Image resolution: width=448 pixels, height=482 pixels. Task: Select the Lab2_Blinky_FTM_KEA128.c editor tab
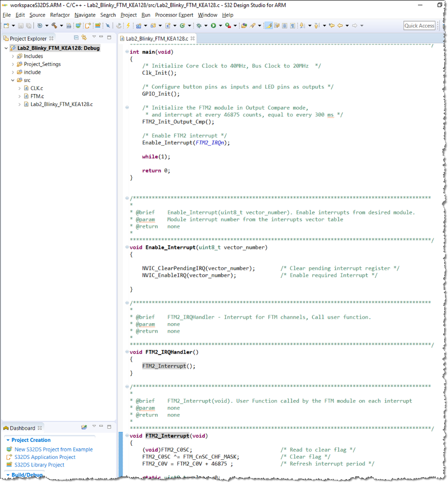coord(157,39)
